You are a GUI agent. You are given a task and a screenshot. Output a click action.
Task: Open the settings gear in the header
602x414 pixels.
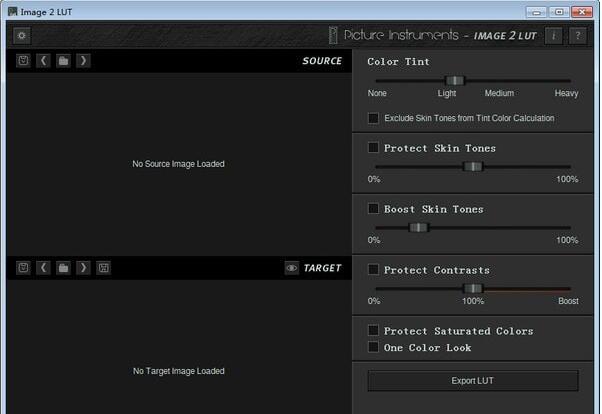(22, 36)
